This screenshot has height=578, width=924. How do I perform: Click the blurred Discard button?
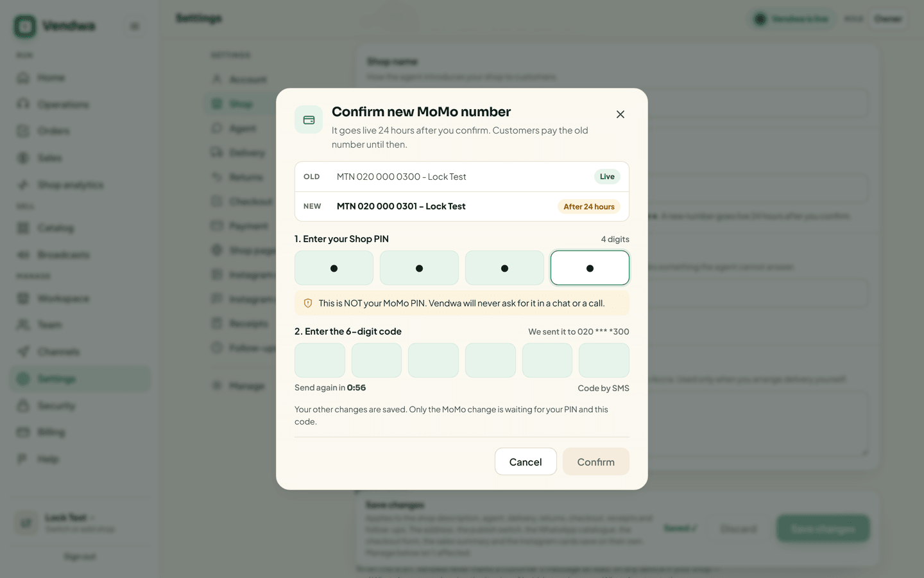[x=739, y=529]
